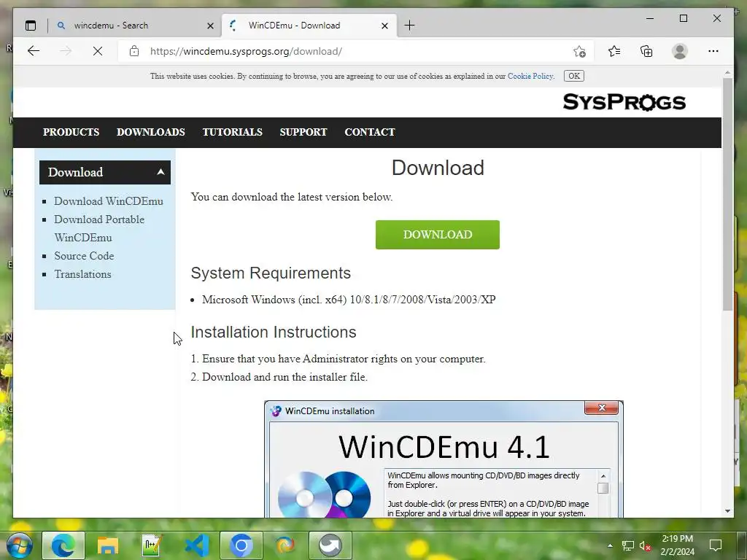Click Microsoft Edge in the taskbar
The image size is (747, 560).
(x=63, y=545)
